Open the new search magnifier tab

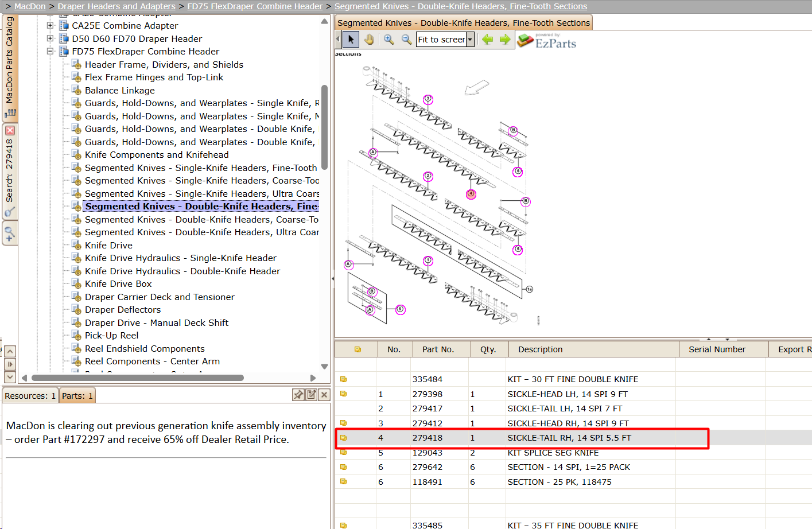[10, 234]
